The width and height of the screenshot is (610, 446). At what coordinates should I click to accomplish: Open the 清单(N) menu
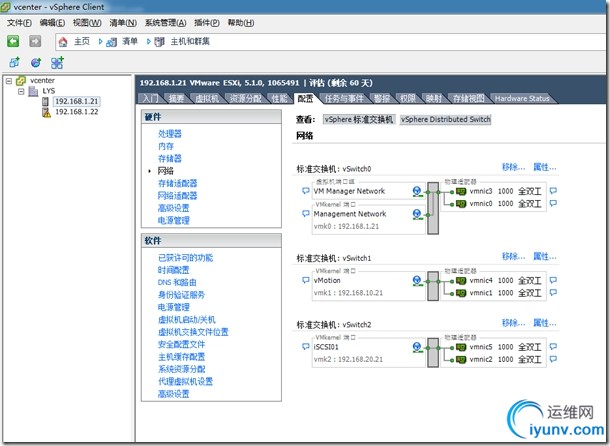pos(123,23)
